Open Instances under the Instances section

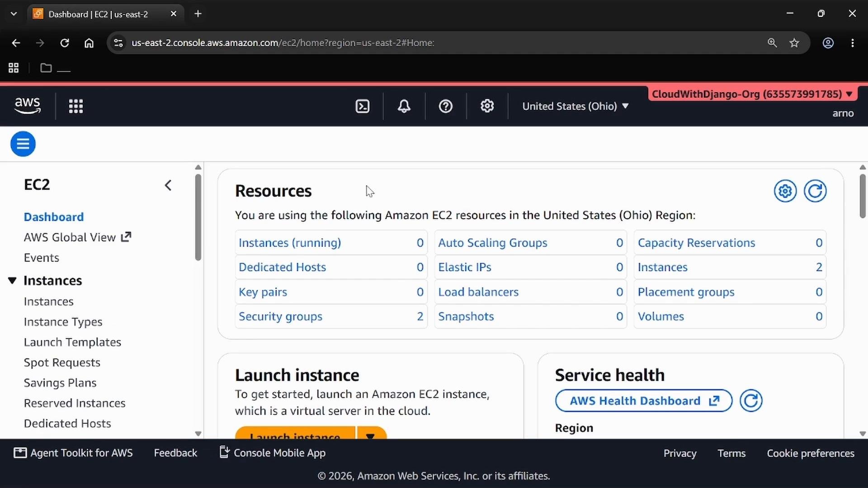(48, 301)
